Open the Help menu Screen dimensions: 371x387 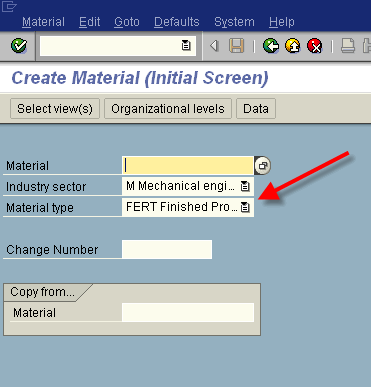click(282, 22)
